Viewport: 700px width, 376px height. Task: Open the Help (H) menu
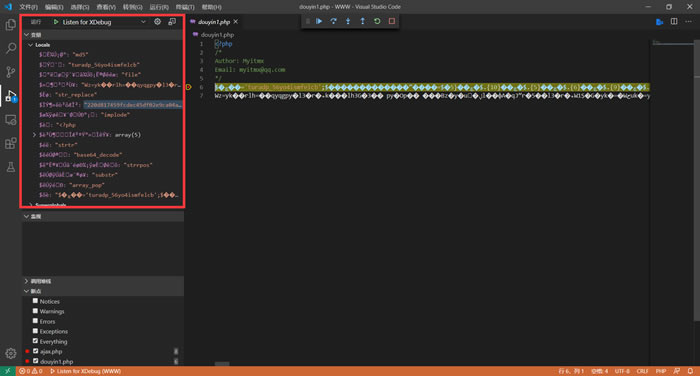(x=211, y=7)
